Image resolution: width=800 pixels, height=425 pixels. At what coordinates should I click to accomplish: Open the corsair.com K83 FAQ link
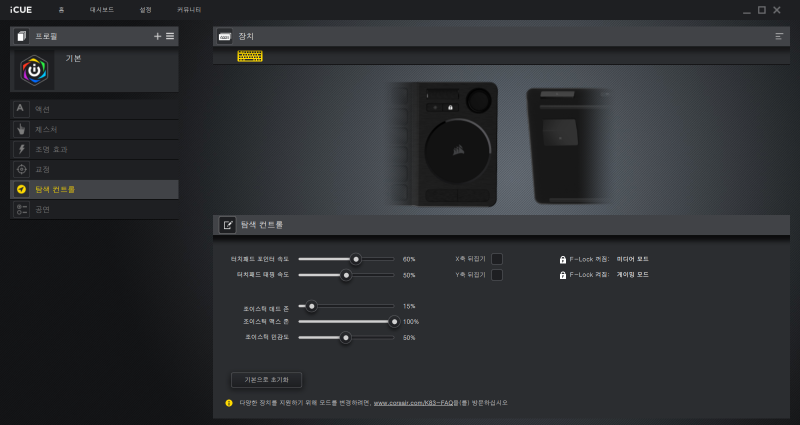[x=413, y=403]
